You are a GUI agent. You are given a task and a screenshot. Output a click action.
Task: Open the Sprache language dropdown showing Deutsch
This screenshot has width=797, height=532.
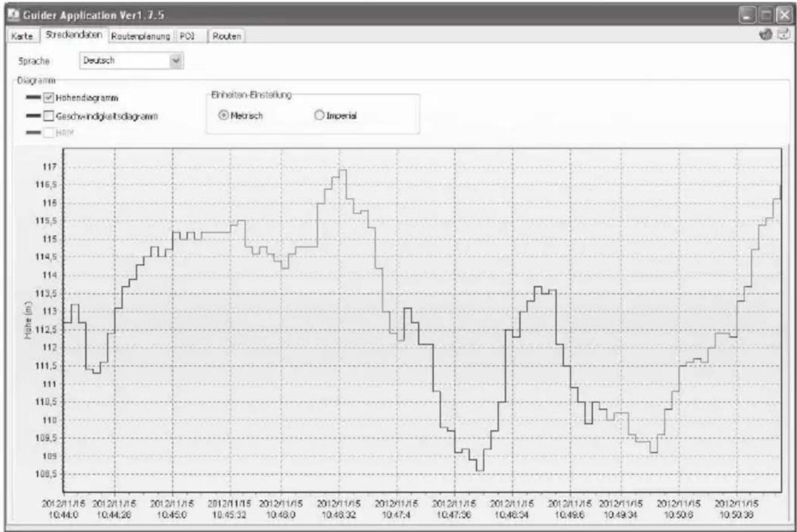[131, 61]
